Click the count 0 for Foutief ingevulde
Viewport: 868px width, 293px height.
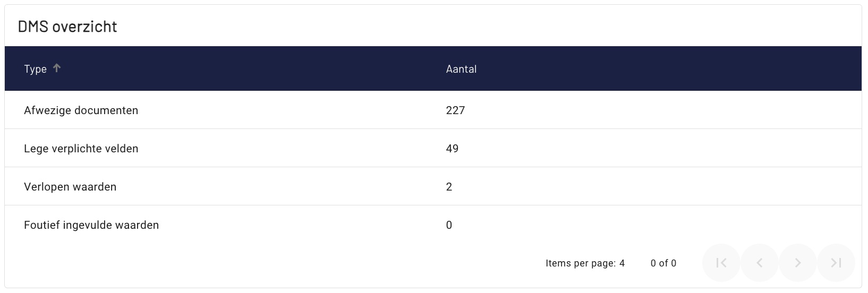[x=449, y=225]
